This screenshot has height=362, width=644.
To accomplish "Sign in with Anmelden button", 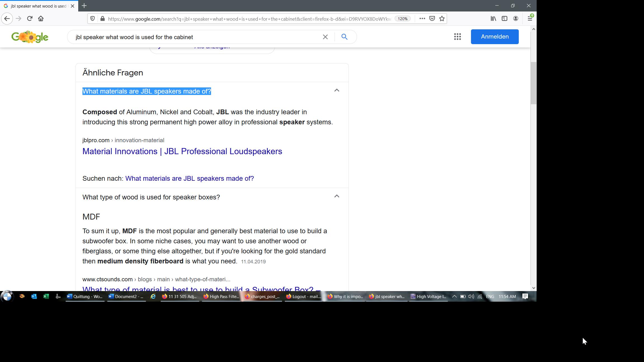I will coord(495,37).
